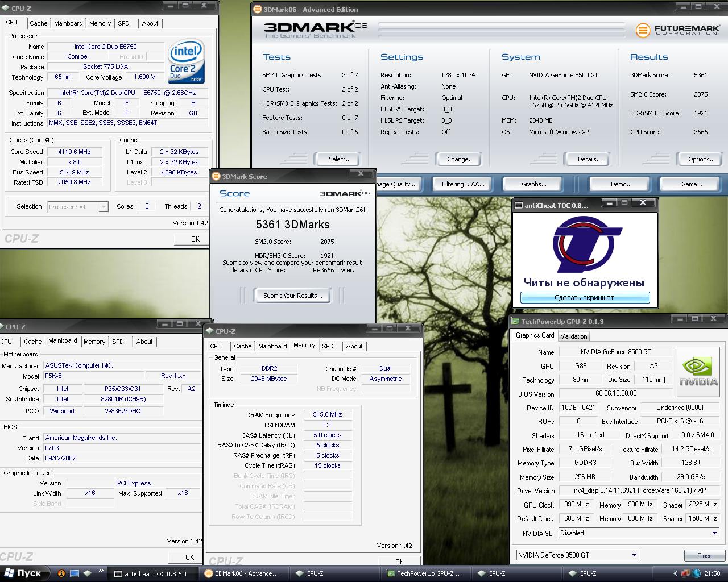Click the 3DMark06 title bar icon
The height and width of the screenshot is (582, 728).
pos(257,9)
